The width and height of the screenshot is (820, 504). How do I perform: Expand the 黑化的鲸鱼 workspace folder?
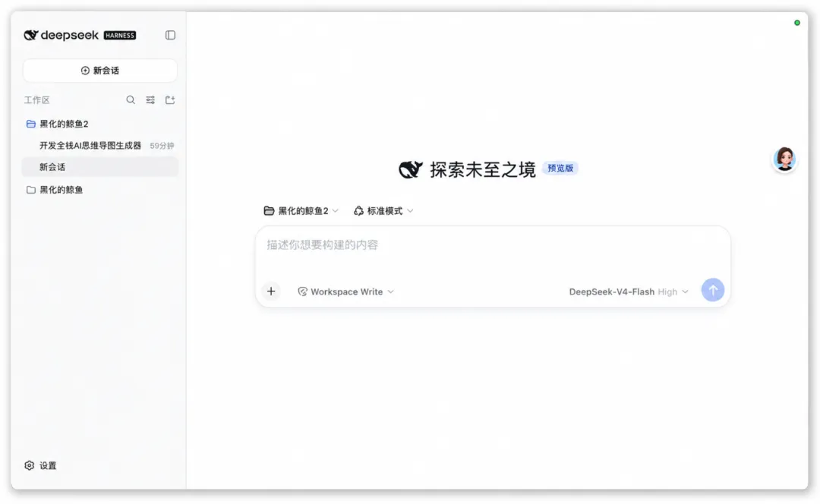pos(55,190)
